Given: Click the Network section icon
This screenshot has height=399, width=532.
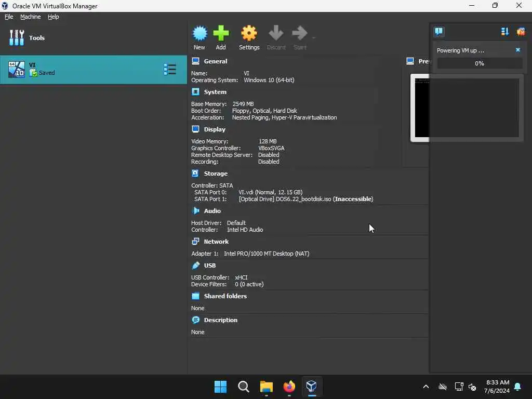Looking at the screenshot, I should pos(195,241).
